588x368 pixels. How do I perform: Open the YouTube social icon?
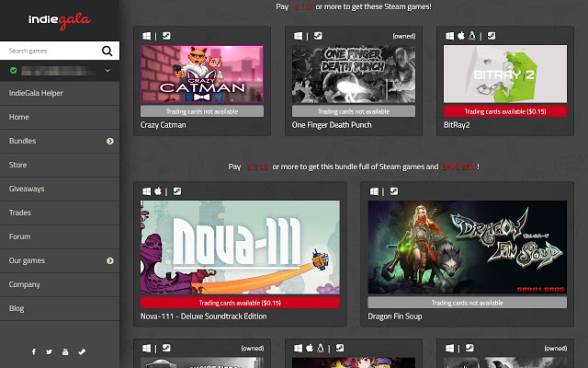pos(65,351)
